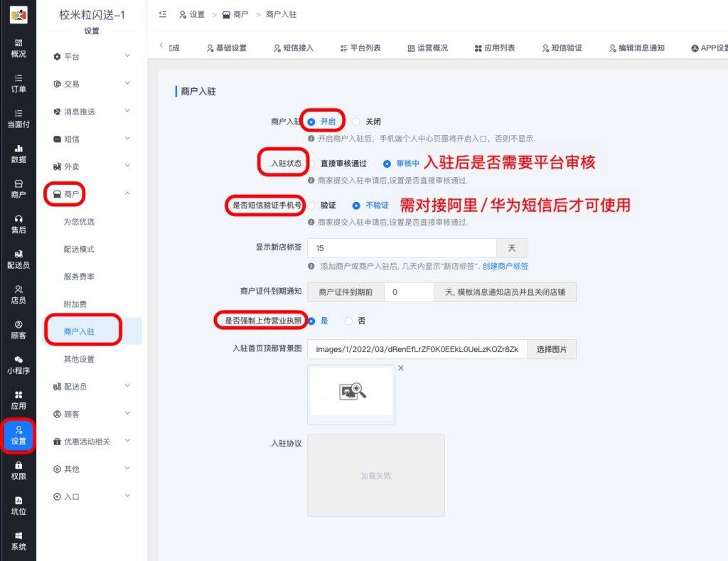Select 否 for forced business license upload
Viewport: 728px width, 561px height.
click(x=348, y=321)
